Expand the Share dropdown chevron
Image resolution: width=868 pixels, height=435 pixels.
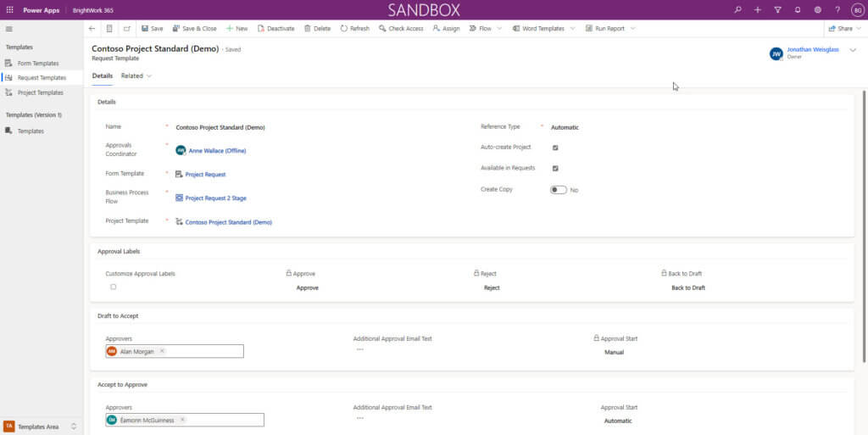(860, 29)
